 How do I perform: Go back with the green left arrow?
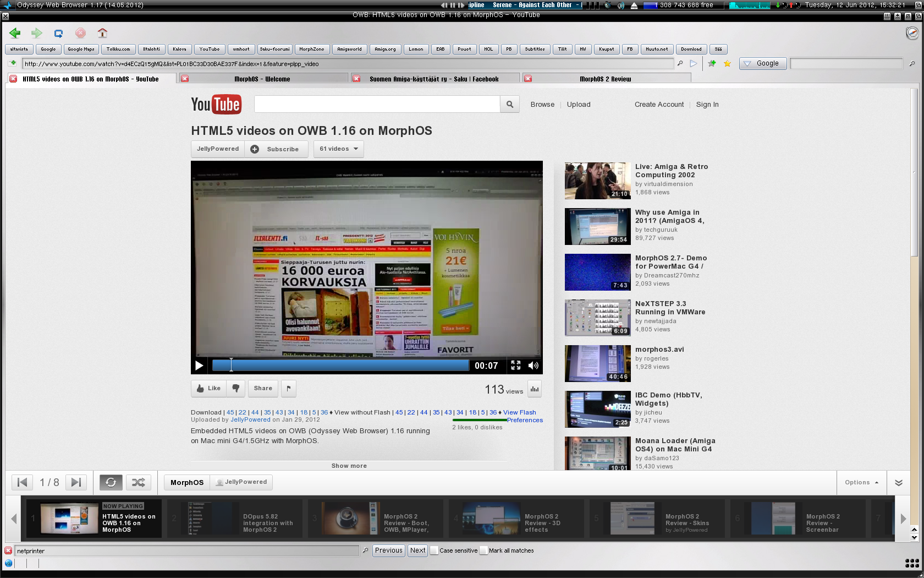pos(15,33)
